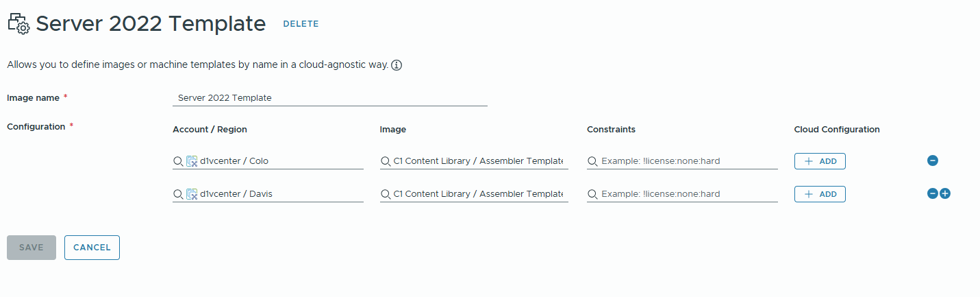Open the first row's Image selector

478,161
